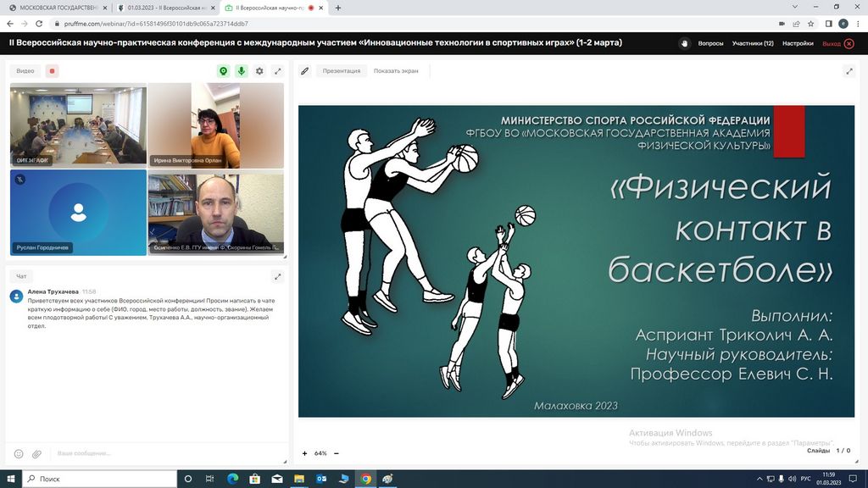Zoom in the slide with plus

[304, 453]
